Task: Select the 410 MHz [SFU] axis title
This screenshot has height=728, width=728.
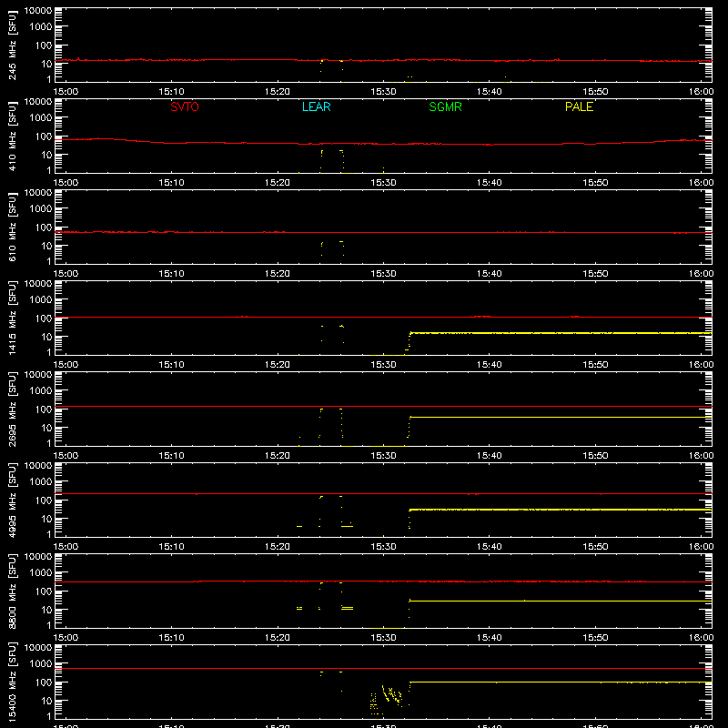Action: pos(13,136)
